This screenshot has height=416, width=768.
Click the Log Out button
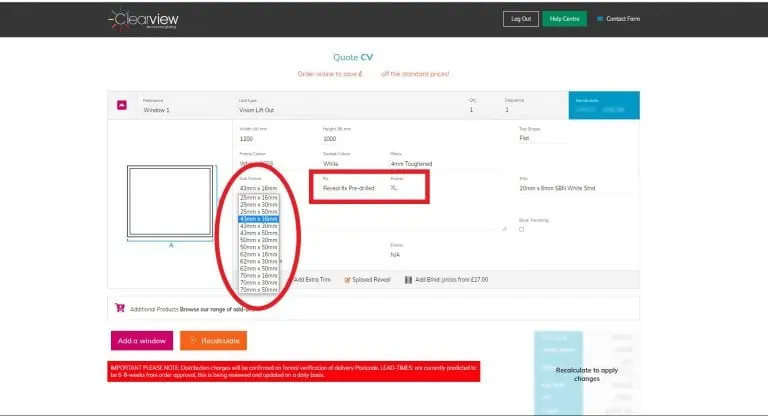coord(520,19)
